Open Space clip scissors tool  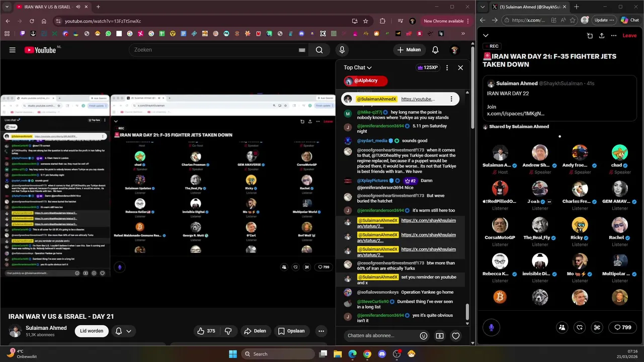click(x=597, y=327)
